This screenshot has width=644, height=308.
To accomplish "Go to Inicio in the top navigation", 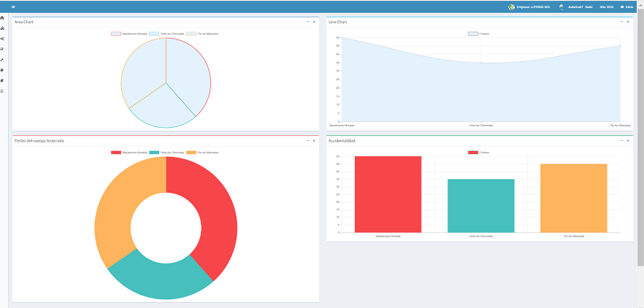I will 628,7.
